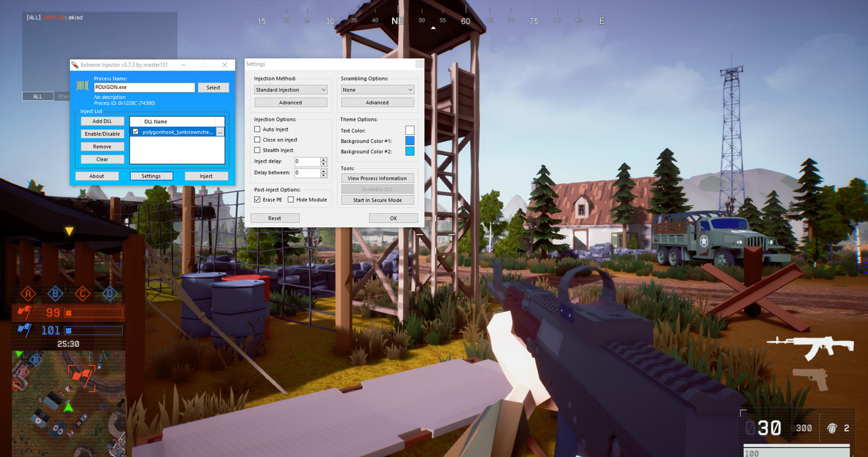Viewport: 868px width, 457px height.
Task: Enable the Stealth Inject checkbox
Action: click(257, 150)
